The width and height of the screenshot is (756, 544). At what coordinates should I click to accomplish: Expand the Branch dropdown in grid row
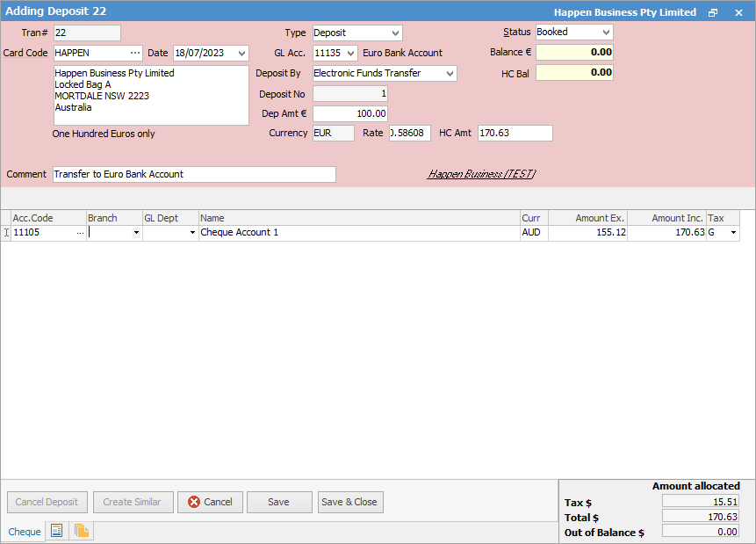[136, 233]
